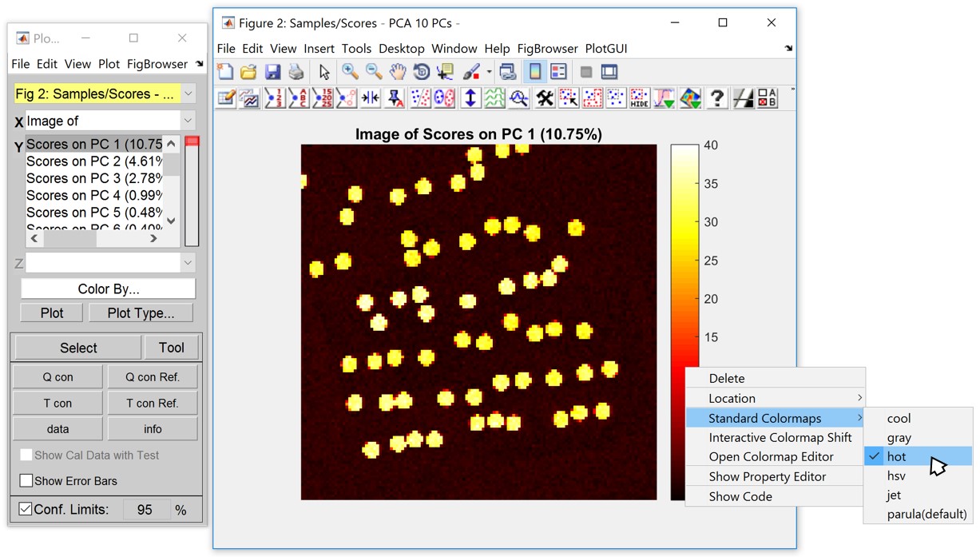Expand the Fig 2 figure selector dropdown
Viewport: 980px width, 557px height.
tap(188, 94)
